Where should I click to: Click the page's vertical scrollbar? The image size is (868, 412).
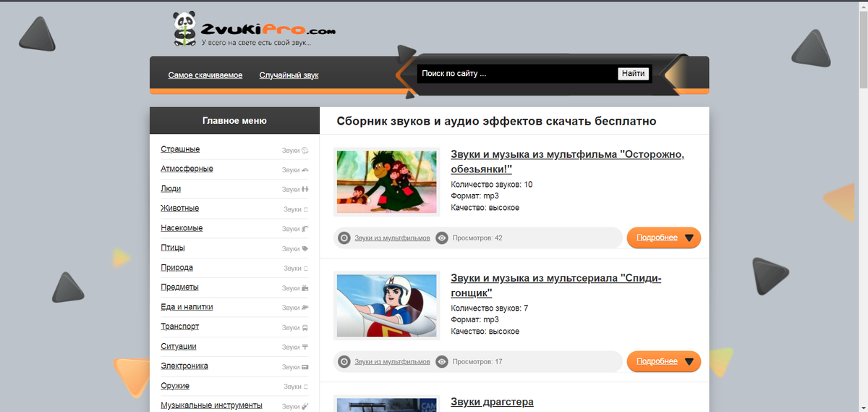863,206
